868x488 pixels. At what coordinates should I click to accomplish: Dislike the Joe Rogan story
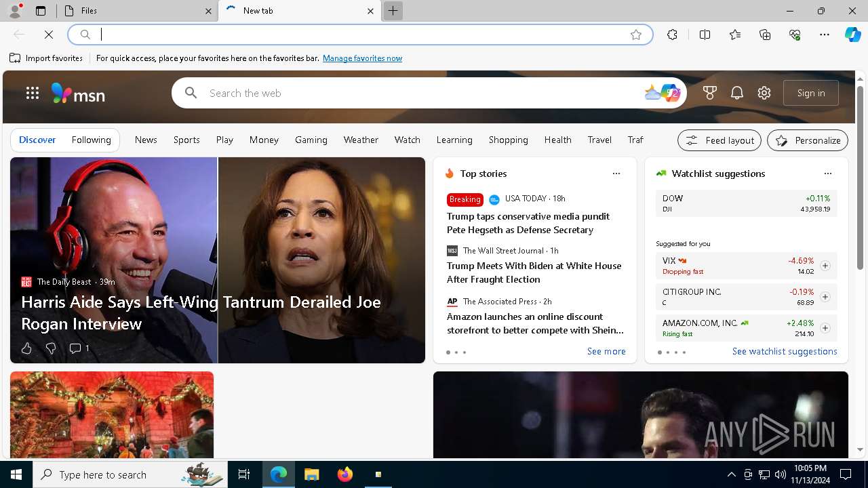50,348
